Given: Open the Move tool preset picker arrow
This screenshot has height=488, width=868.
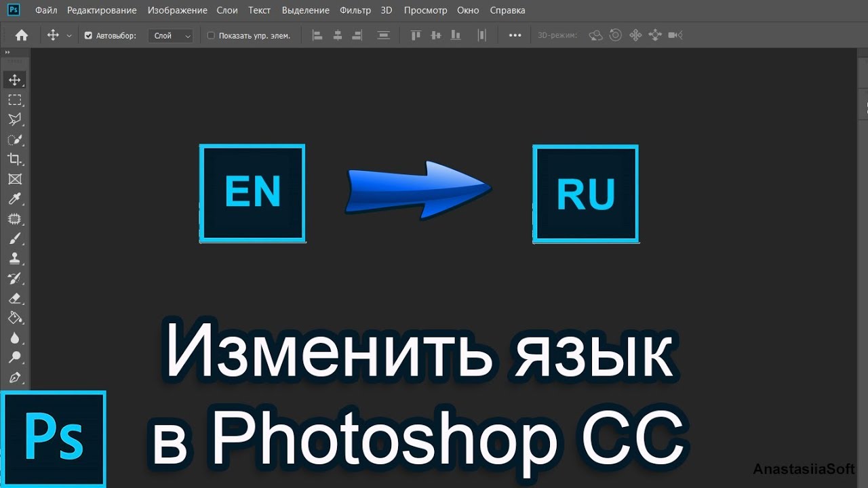Looking at the screenshot, I should click(69, 36).
